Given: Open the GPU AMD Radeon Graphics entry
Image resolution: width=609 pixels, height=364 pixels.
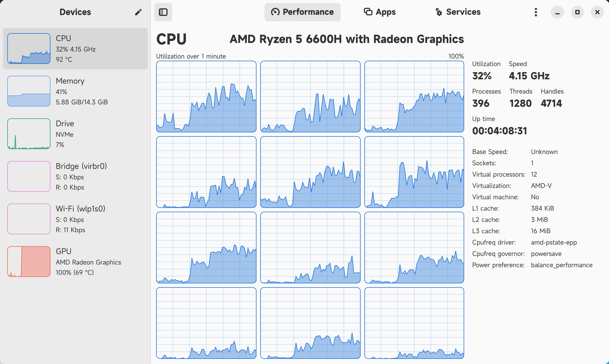Looking at the screenshot, I should pos(75,262).
